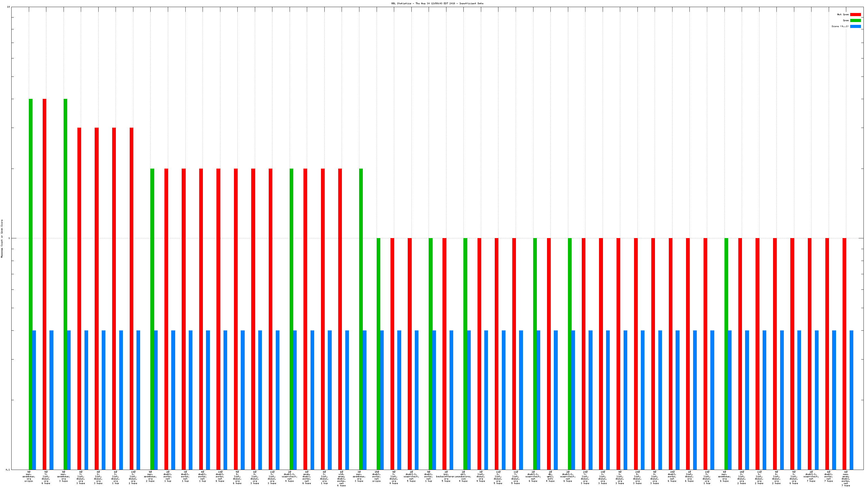Viewport: 868px width, 488px height.
Task: Click the green bar above ubl.unsubscore.com
Action: pyautogui.click(x=465, y=337)
